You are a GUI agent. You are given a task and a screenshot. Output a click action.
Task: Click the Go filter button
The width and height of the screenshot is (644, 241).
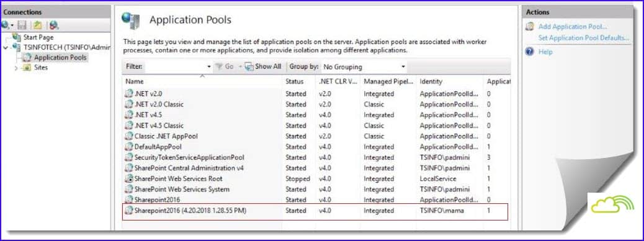(225, 66)
